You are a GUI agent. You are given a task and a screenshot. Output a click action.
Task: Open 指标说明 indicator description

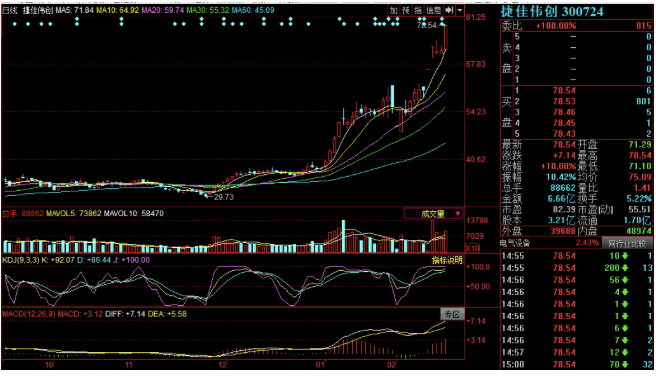tap(447, 260)
